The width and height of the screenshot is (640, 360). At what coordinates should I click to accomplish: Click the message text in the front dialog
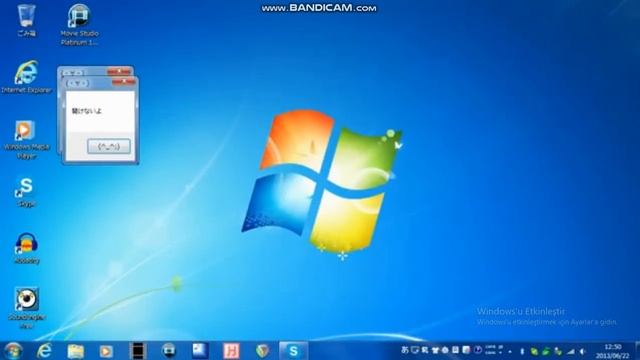click(x=87, y=111)
